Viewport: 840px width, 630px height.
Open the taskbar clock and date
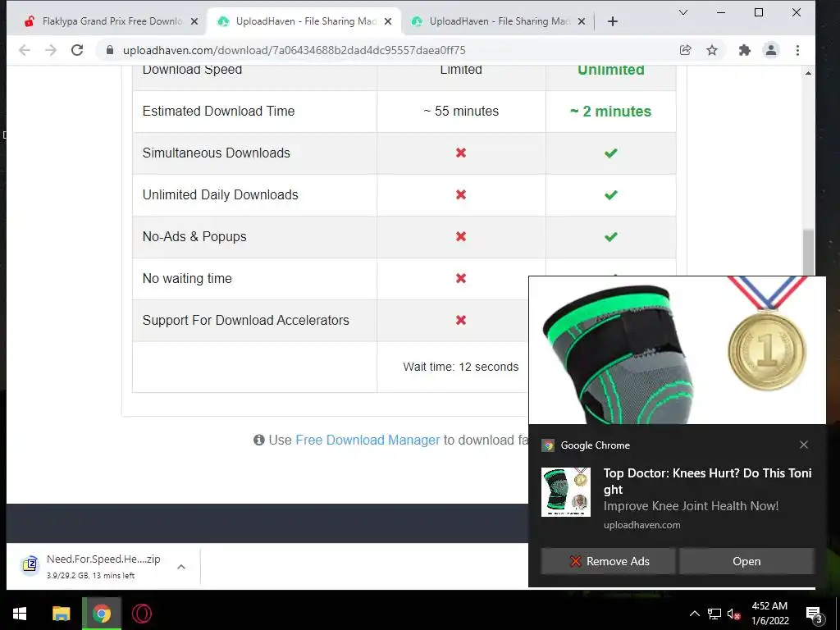click(x=769, y=614)
